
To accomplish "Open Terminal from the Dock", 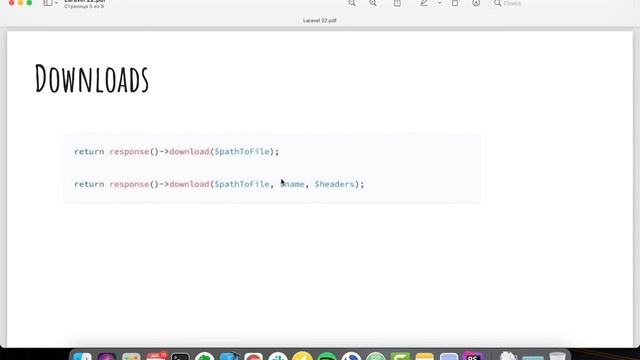I will click(x=180, y=356).
